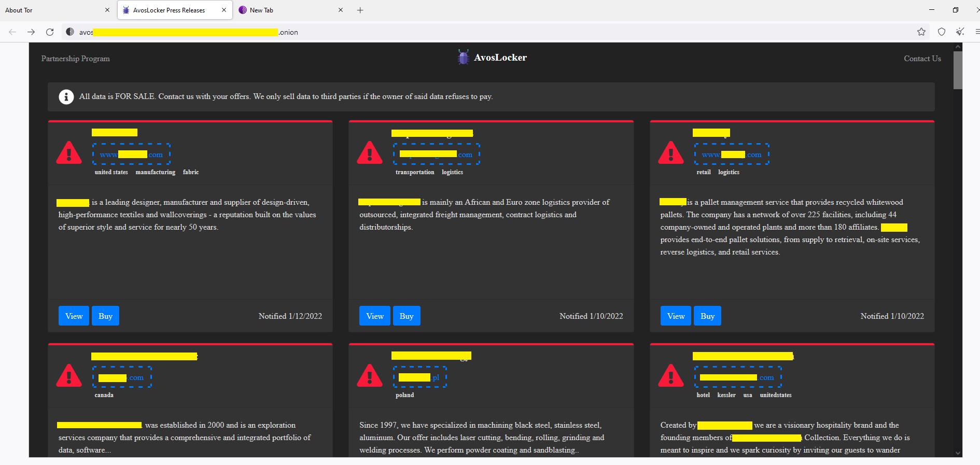Click the info icon in notice banner
980x465 pixels.
[x=66, y=97]
